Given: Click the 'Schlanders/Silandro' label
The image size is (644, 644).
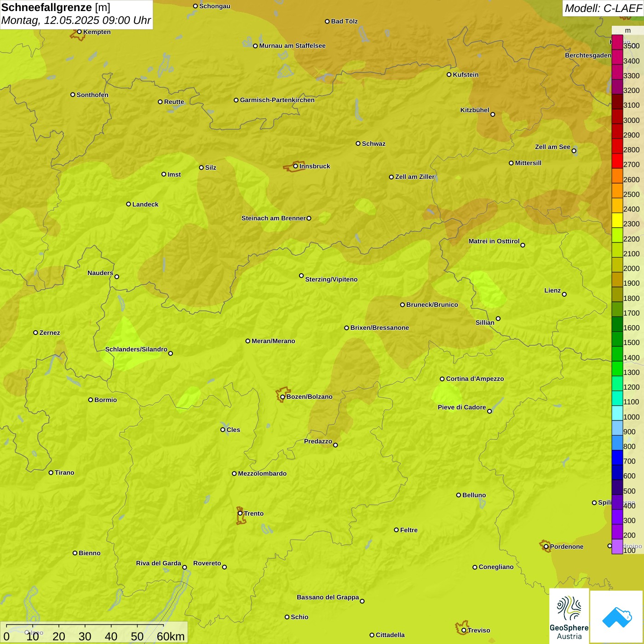Looking at the screenshot, I should (136, 349).
